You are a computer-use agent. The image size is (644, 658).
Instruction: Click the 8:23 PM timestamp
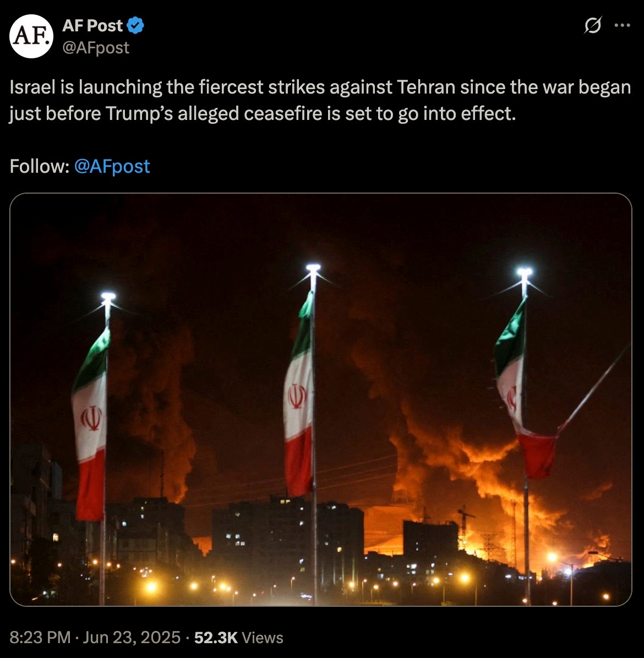pos(40,638)
